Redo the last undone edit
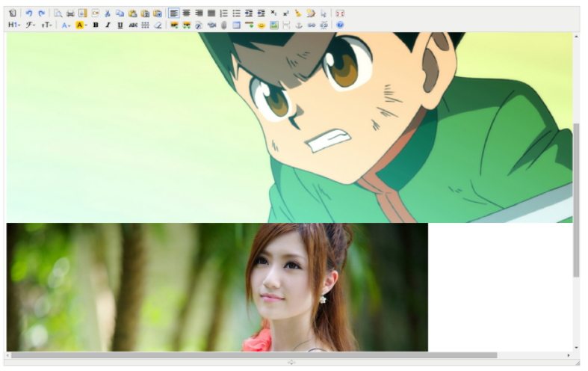This screenshot has width=588, height=371. click(42, 13)
